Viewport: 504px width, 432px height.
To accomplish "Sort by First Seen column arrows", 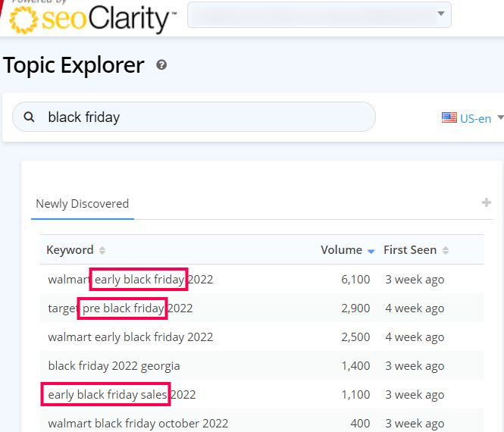I will point(446,250).
